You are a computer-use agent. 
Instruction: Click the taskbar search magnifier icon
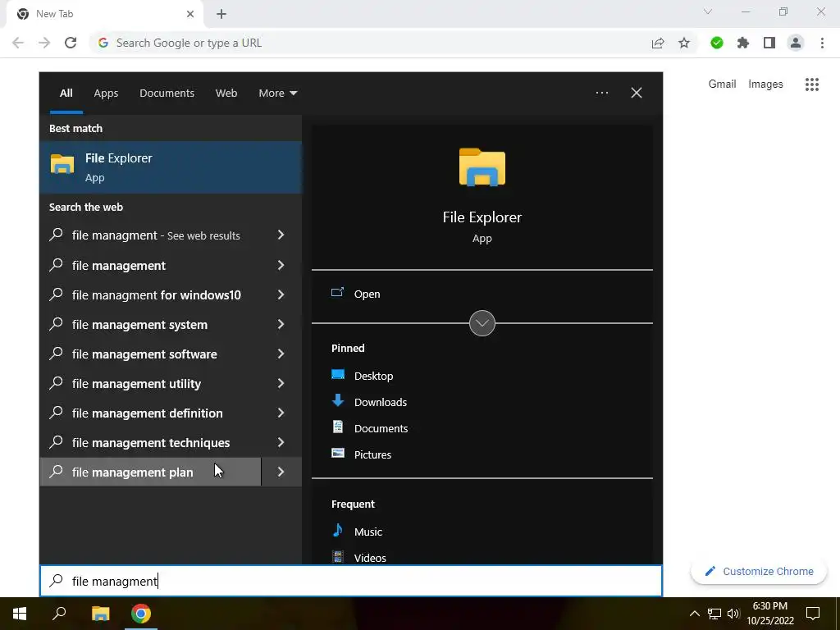tap(59, 614)
